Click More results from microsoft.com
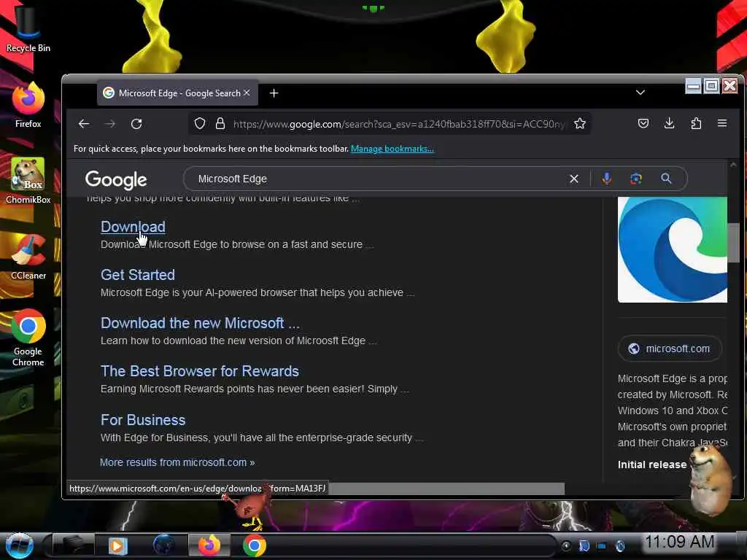747x560 pixels. coord(177,462)
